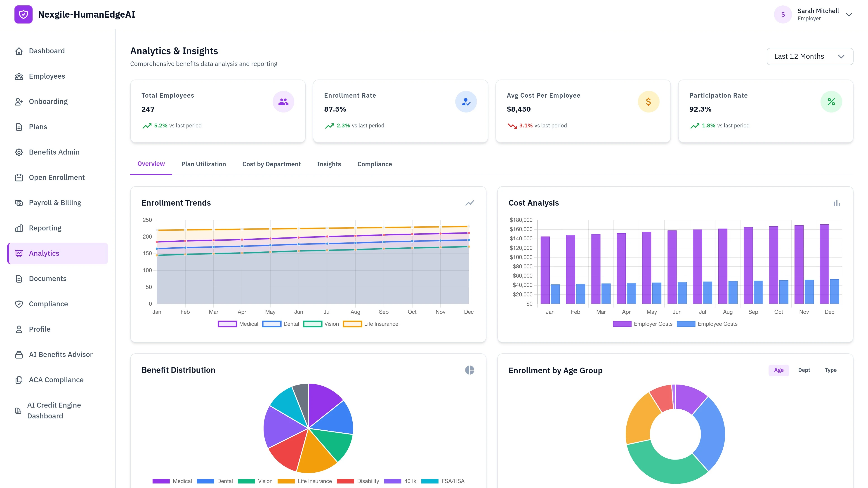Open the AI Benefits Advisor from sidebar
Image resolution: width=868 pixels, height=488 pixels.
tap(61, 354)
